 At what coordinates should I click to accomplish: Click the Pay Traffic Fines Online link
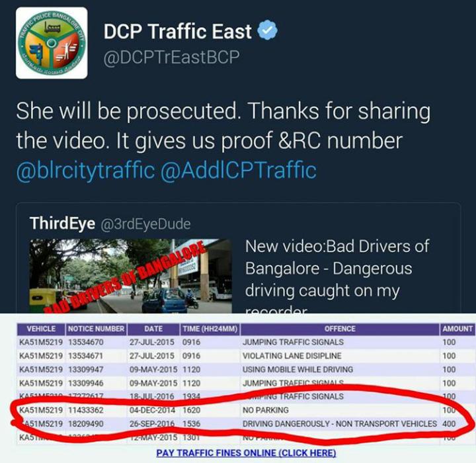tap(246, 453)
